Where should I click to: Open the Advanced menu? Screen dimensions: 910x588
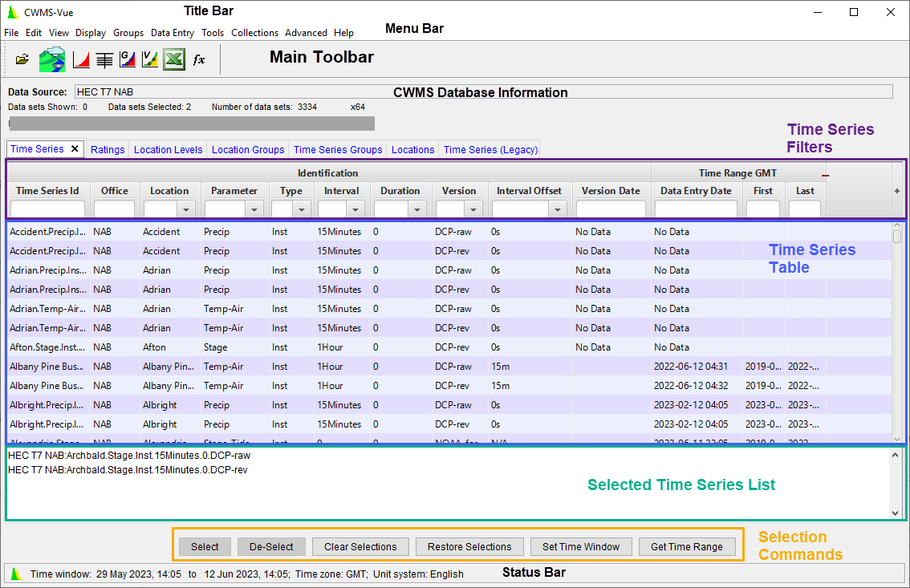(306, 32)
